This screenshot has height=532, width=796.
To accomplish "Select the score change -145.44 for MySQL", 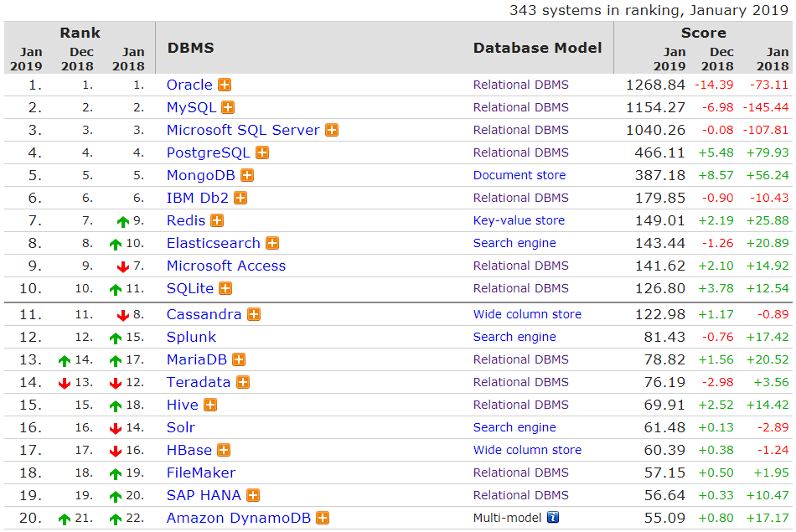I will coord(766,107).
